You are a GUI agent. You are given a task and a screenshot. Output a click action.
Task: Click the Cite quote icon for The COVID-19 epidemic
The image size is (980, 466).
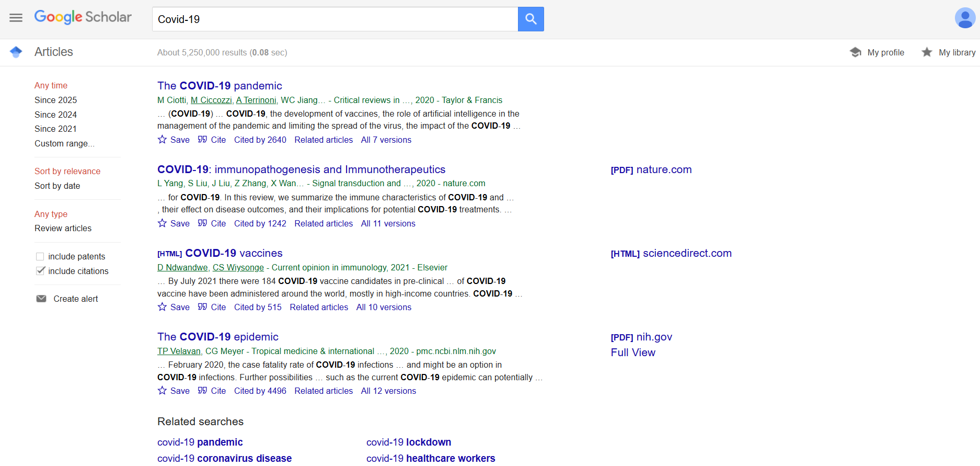[202, 391]
